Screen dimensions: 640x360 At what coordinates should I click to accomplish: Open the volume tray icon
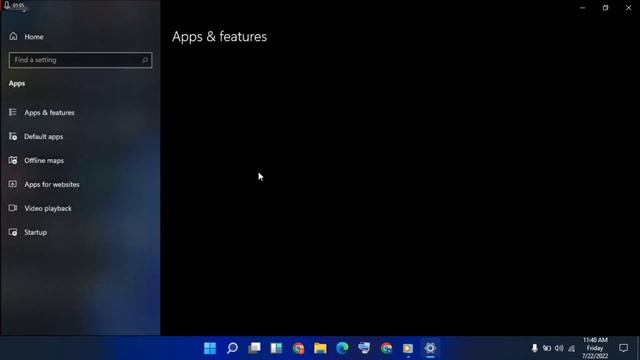559,348
